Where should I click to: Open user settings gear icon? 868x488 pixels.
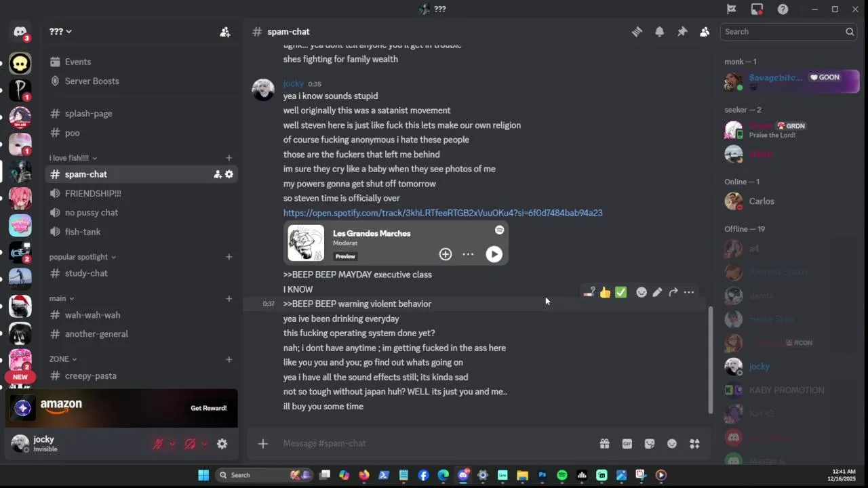pos(222,444)
